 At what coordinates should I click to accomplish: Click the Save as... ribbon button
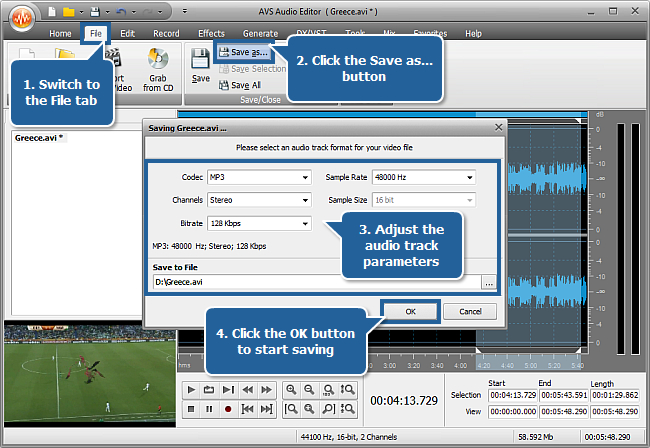(243, 52)
